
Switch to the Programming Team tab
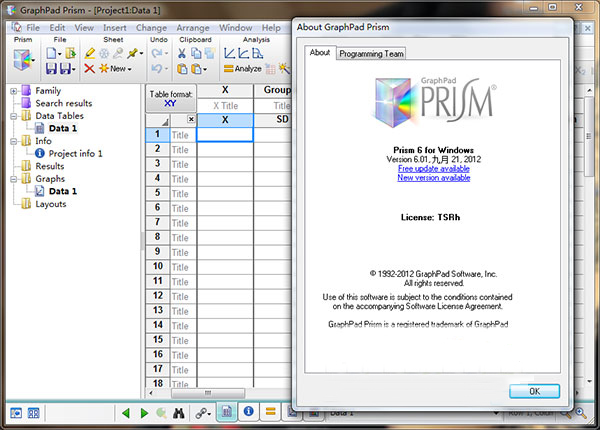coord(371,54)
